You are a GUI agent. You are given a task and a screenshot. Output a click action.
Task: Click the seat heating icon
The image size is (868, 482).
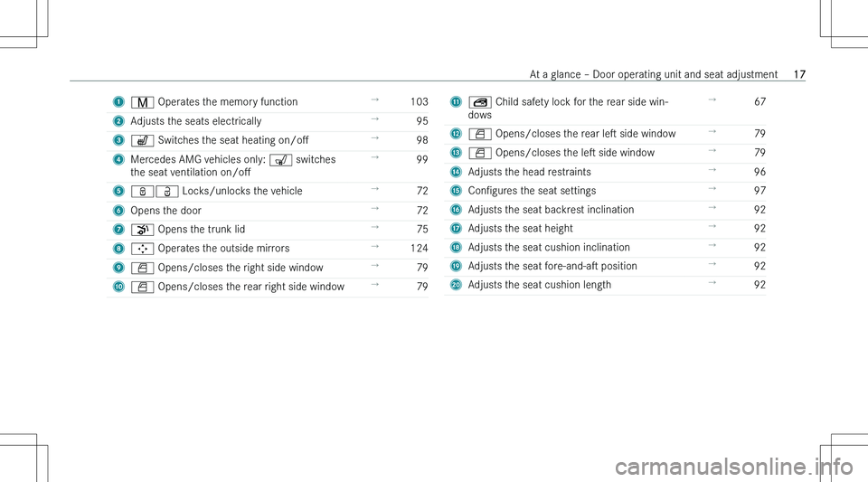(142, 140)
